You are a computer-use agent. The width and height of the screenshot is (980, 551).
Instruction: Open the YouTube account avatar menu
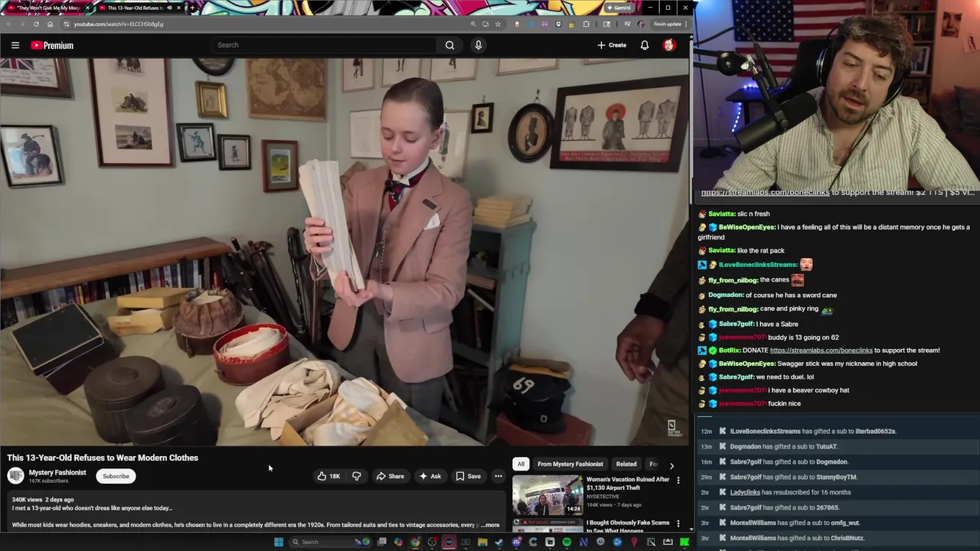point(669,45)
